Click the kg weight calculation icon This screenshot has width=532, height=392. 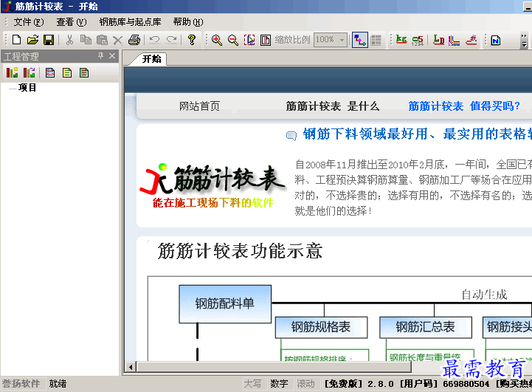point(401,40)
